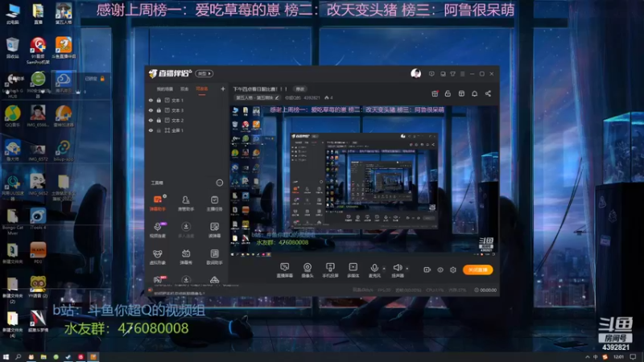Image resolution: width=644 pixels, height=362 pixels.
Task: Share the room via the share icon
Action: [488, 93]
